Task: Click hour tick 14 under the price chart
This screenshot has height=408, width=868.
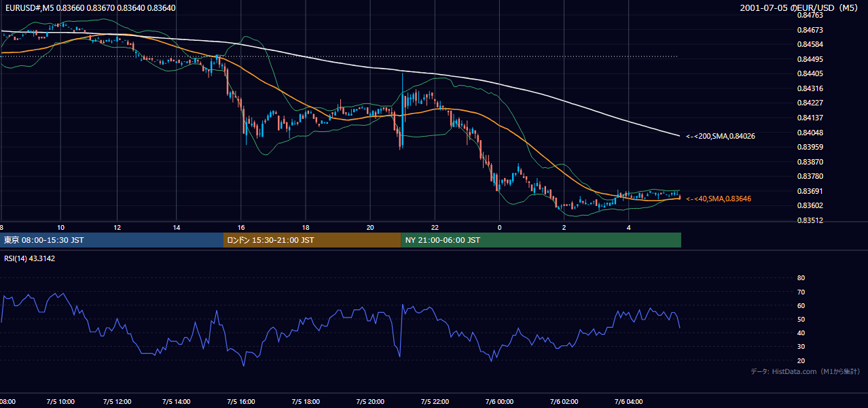Action: (177, 227)
